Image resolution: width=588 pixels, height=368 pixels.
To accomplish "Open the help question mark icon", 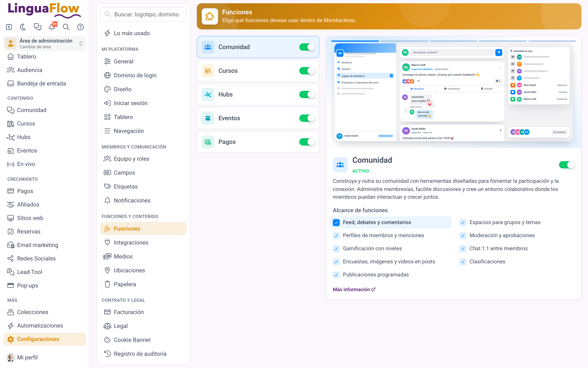I will (x=80, y=27).
